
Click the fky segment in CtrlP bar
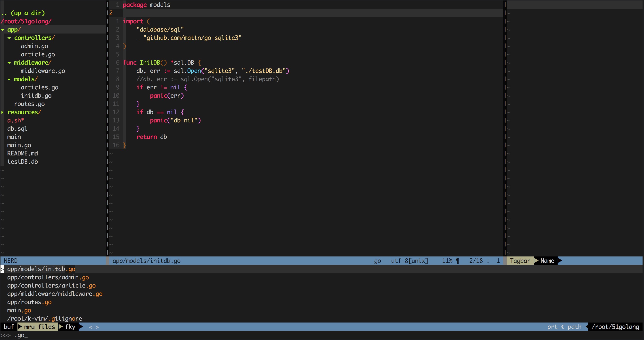tap(70, 327)
